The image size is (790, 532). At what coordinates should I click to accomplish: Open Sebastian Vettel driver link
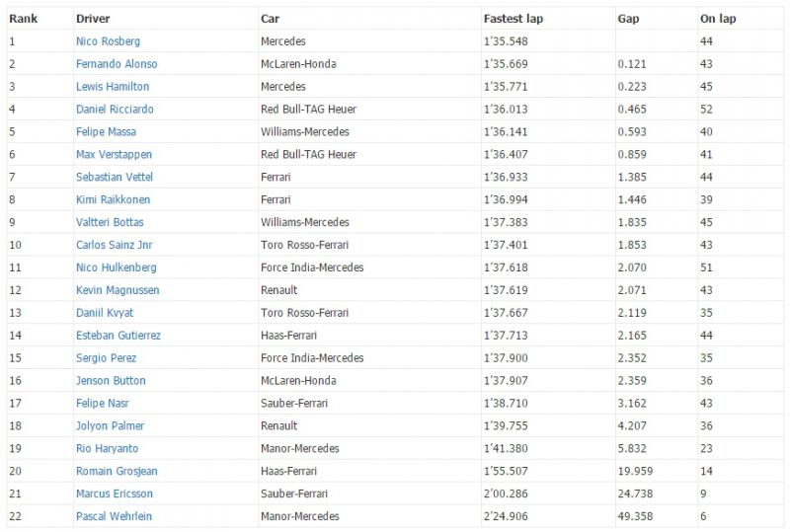point(115,177)
